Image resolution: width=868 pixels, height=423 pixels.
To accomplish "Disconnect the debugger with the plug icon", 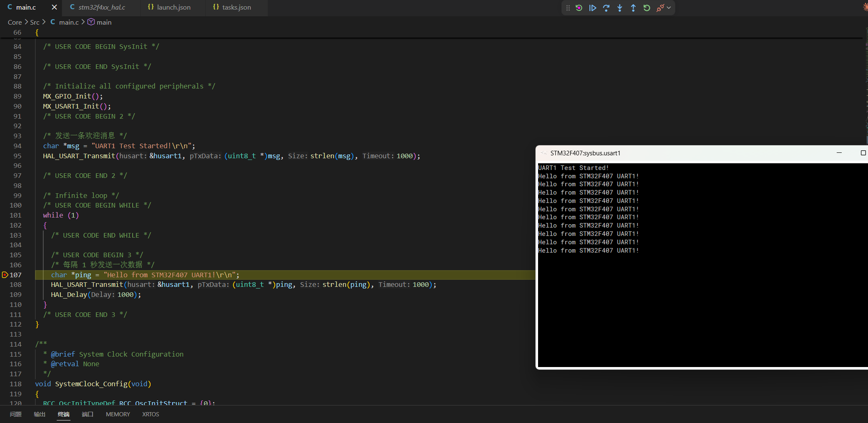I will click(660, 8).
